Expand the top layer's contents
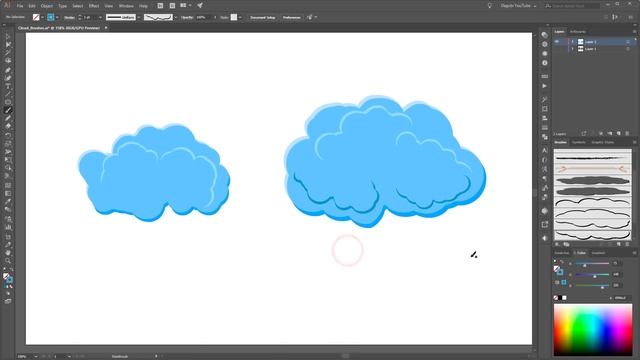Viewport: 640px width, 360px height. tap(572, 42)
